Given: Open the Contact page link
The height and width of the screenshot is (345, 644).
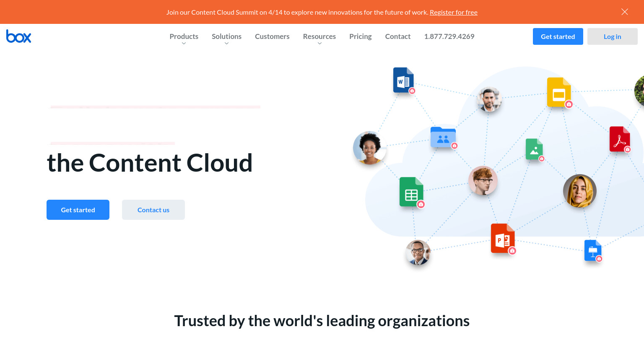Looking at the screenshot, I should click(397, 36).
